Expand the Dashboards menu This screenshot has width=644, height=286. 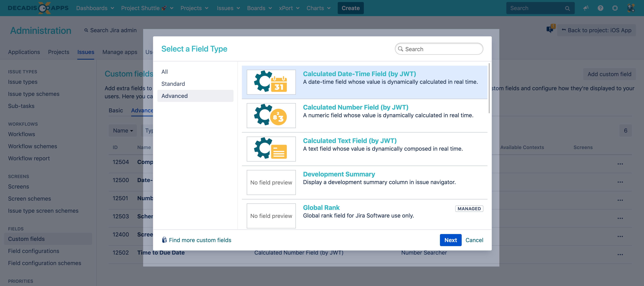pyautogui.click(x=95, y=8)
